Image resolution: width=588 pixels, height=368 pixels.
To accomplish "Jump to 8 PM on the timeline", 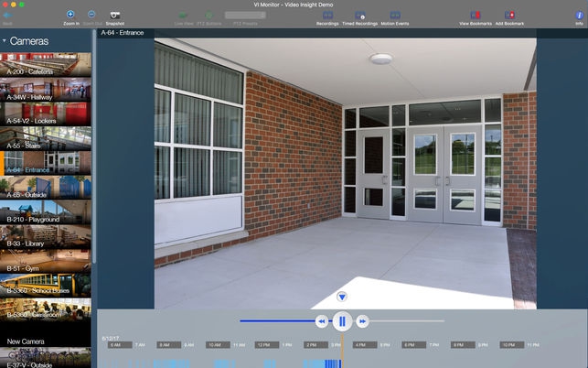I will point(463,345).
